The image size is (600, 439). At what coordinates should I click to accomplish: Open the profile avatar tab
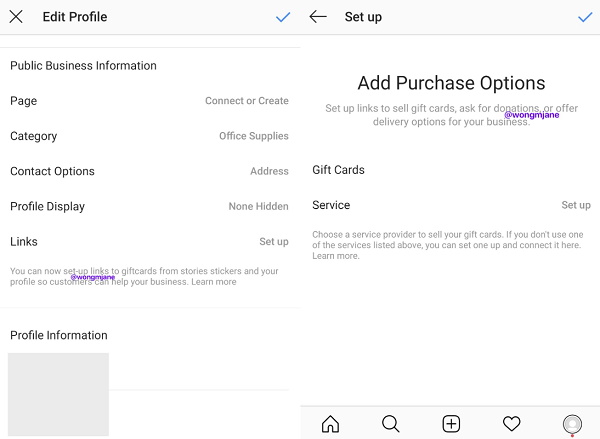click(x=572, y=424)
